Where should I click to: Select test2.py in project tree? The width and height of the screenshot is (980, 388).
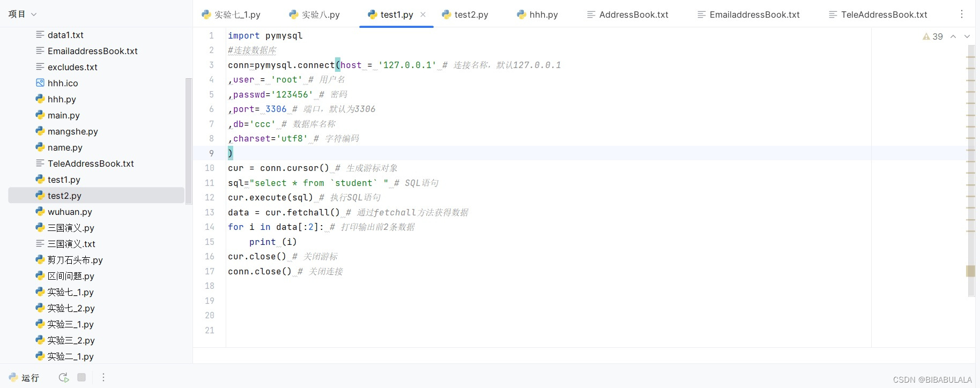[96, 196]
